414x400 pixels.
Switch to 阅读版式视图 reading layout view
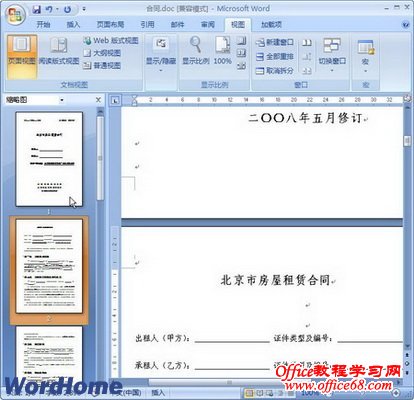[x=59, y=51]
